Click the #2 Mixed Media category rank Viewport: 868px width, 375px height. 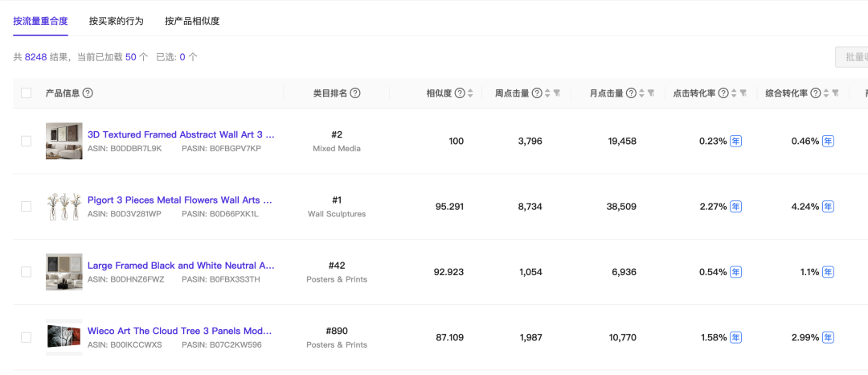pos(337,142)
